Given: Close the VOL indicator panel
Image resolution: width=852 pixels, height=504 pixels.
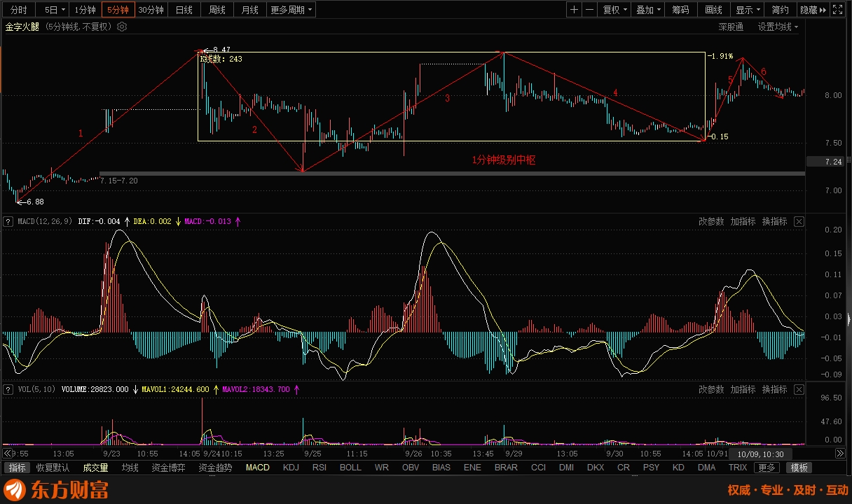Looking at the screenshot, I should tap(799, 389).
